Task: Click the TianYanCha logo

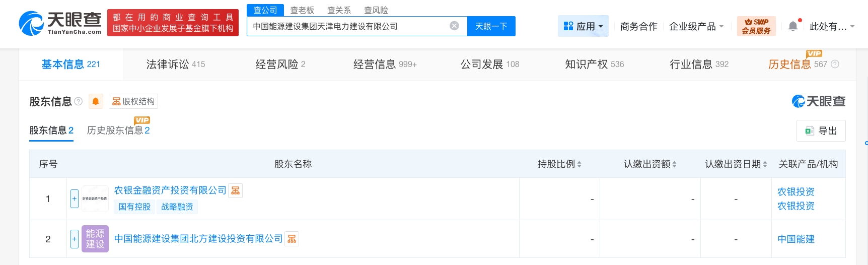Action: click(x=60, y=23)
